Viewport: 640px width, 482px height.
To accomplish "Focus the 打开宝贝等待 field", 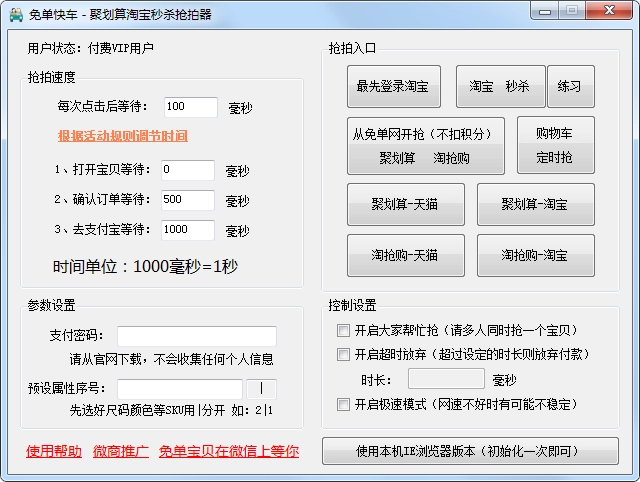I will 188,170.
